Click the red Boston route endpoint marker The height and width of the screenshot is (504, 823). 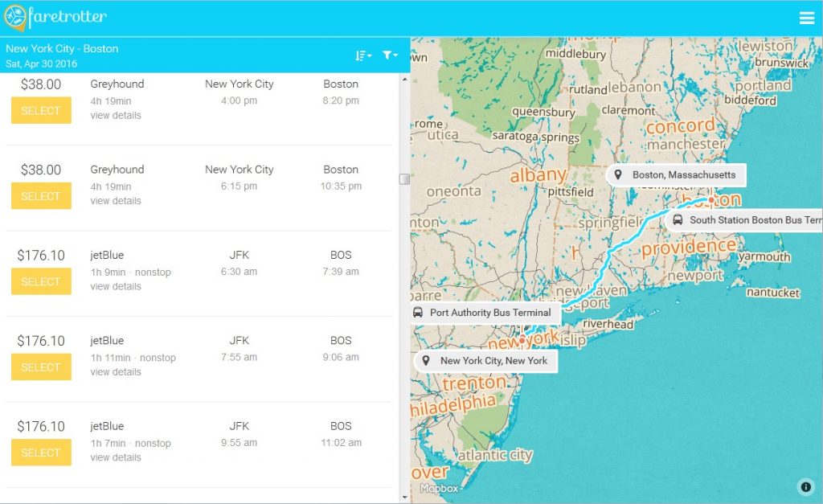pyautogui.click(x=711, y=200)
